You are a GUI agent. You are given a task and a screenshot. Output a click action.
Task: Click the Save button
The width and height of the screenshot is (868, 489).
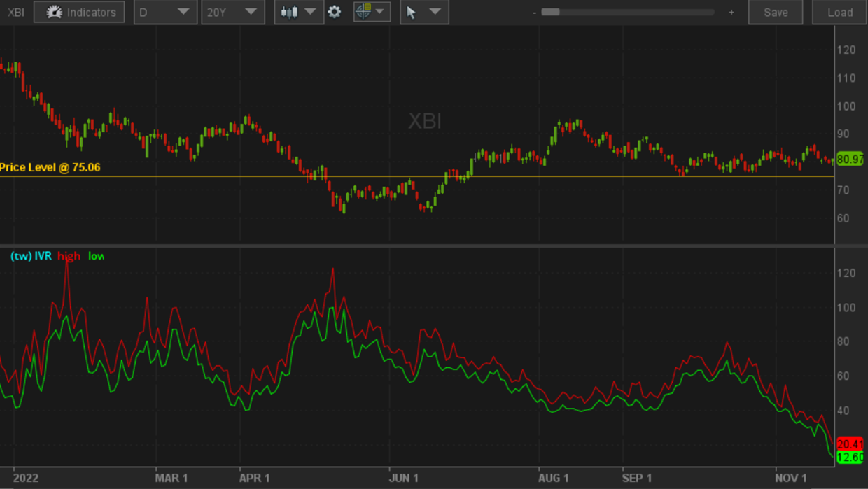pyautogui.click(x=776, y=12)
